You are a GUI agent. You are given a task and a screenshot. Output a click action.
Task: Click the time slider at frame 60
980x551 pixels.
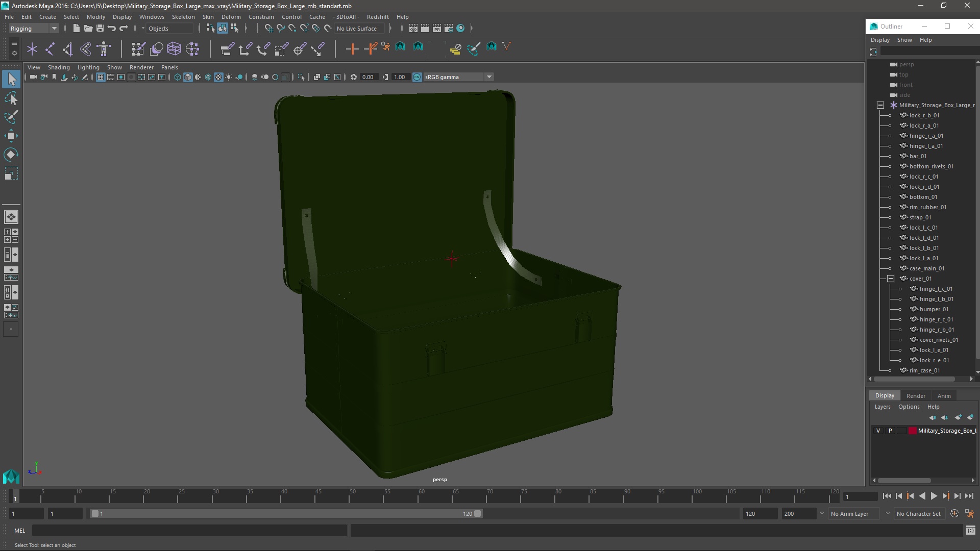tap(422, 496)
